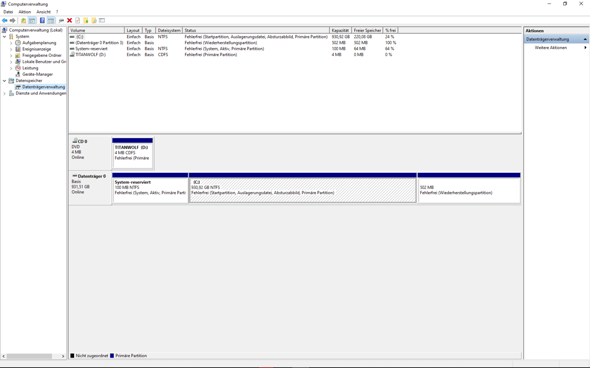
Task: Open the Datei menu
Action: pos(8,12)
